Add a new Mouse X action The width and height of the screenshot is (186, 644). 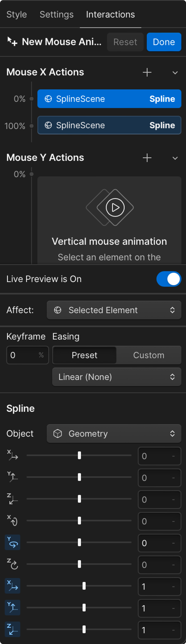click(147, 73)
